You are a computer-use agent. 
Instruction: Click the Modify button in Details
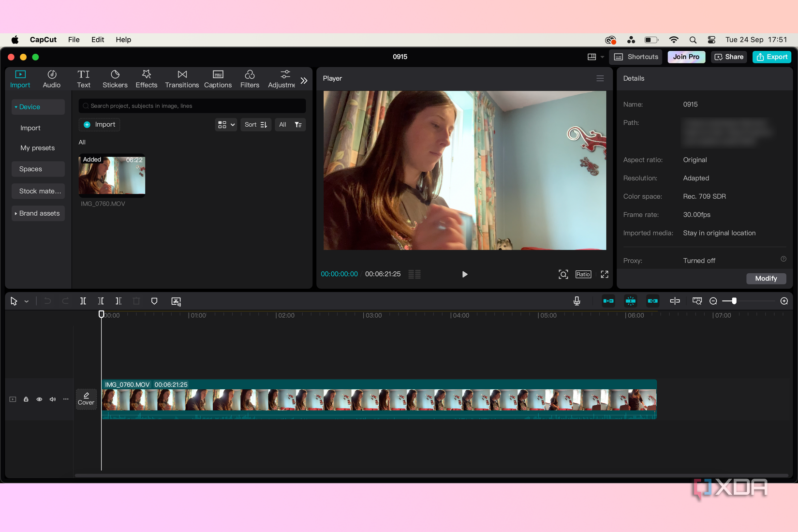pos(766,279)
